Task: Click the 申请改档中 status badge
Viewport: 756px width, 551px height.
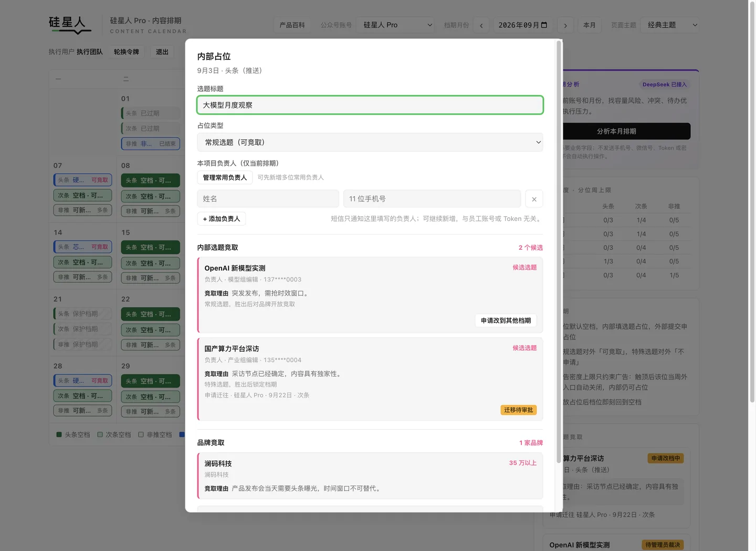Action: point(665,458)
